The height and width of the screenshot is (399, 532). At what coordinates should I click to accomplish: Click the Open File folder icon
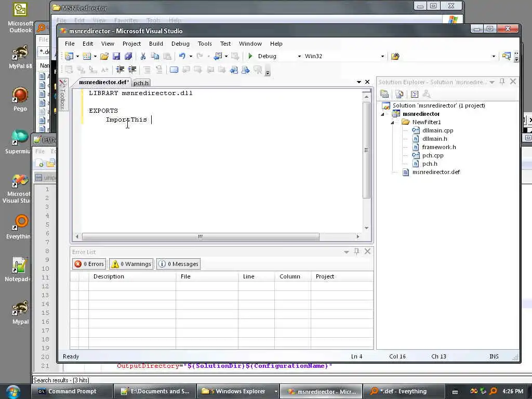click(x=104, y=56)
